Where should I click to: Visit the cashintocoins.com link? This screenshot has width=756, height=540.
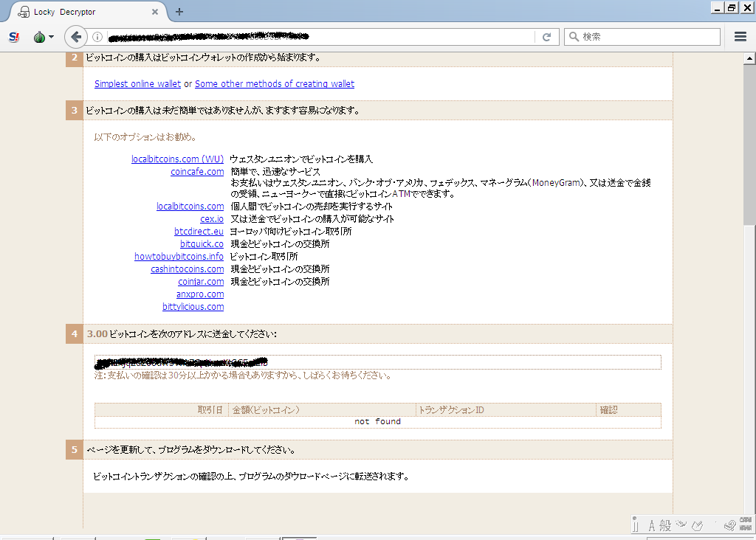(187, 269)
